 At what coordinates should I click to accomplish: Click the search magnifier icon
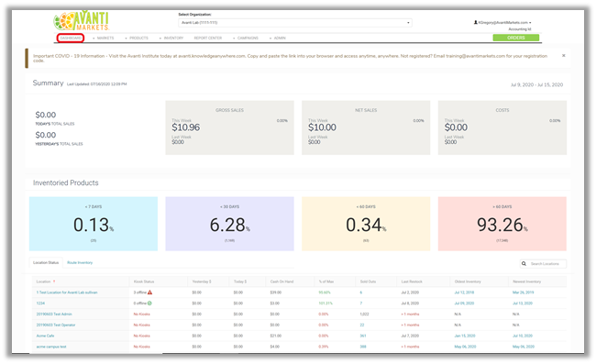point(524,264)
